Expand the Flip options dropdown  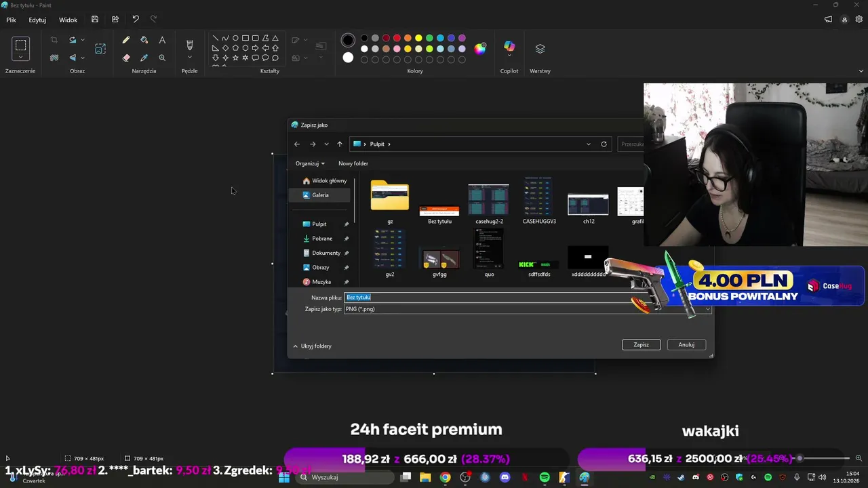(x=83, y=58)
